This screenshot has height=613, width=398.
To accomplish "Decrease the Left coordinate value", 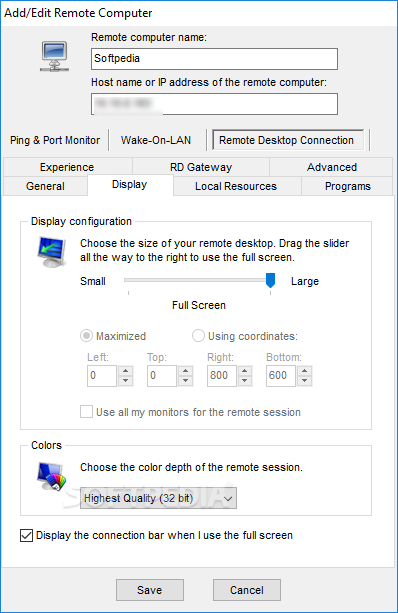I will pyautogui.click(x=125, y=381).
